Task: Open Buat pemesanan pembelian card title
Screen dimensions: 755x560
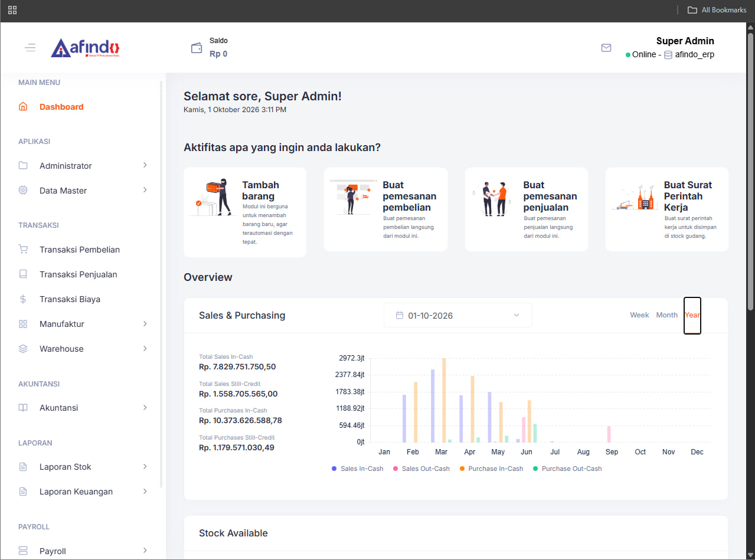Action: 410,196
